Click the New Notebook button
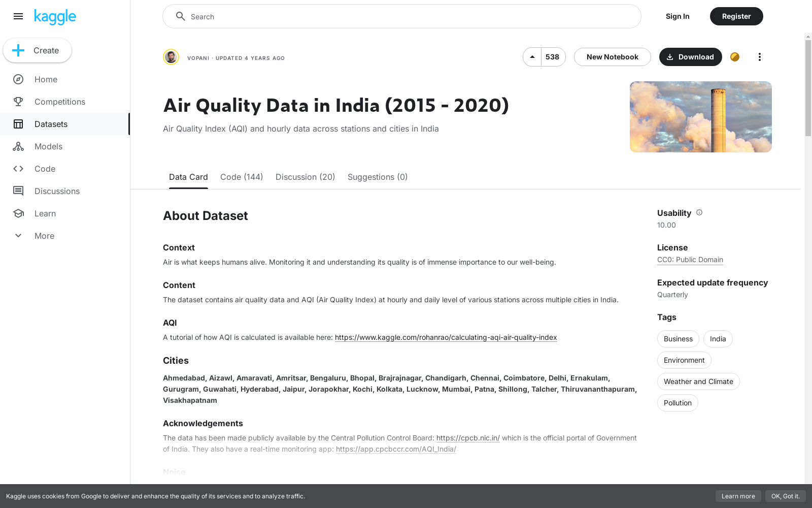Screen dimensions: 812x508 click(613, 57)
